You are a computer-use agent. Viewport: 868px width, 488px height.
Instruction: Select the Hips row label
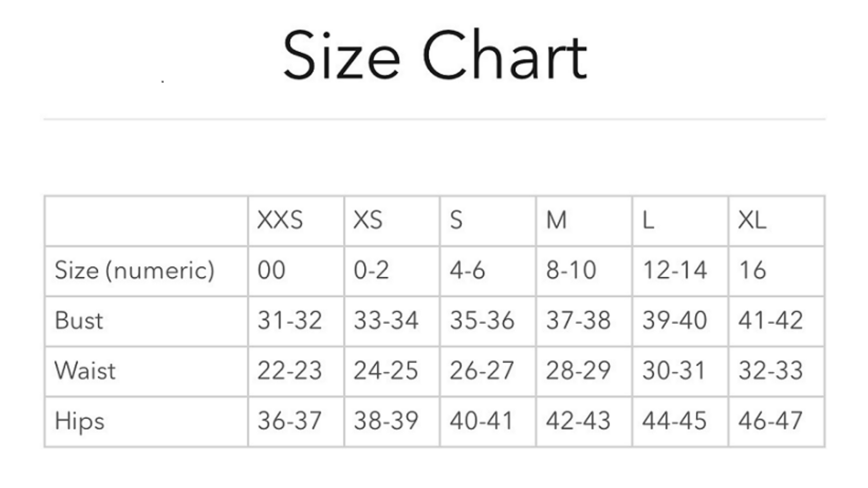coord(79,421)
